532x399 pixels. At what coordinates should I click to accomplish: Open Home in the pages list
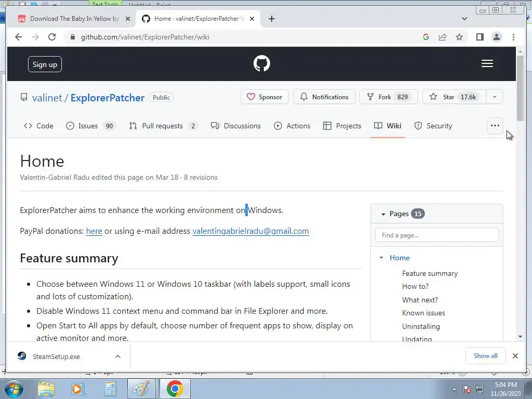(x=400, y=258)
